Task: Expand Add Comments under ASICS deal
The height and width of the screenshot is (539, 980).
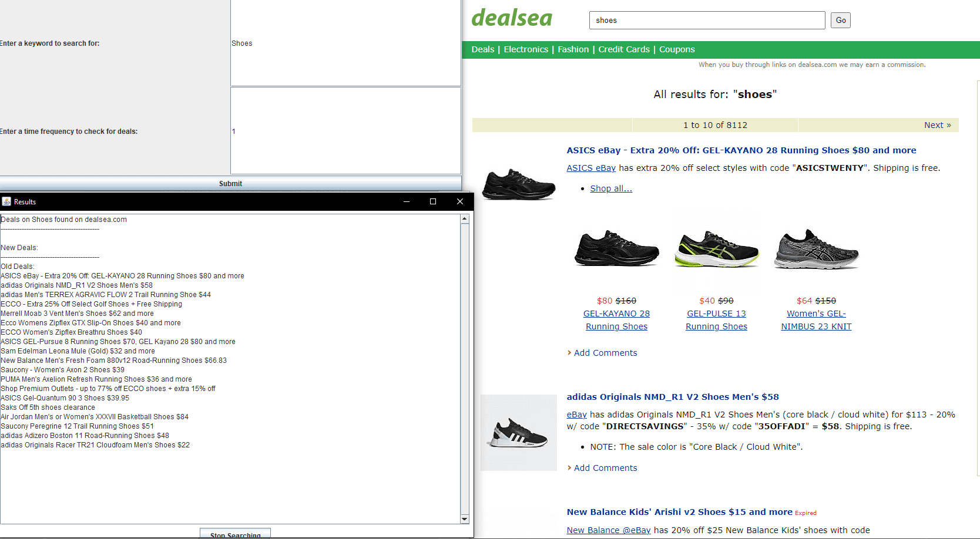Action: pyautogui.click(x=605, y=353)
